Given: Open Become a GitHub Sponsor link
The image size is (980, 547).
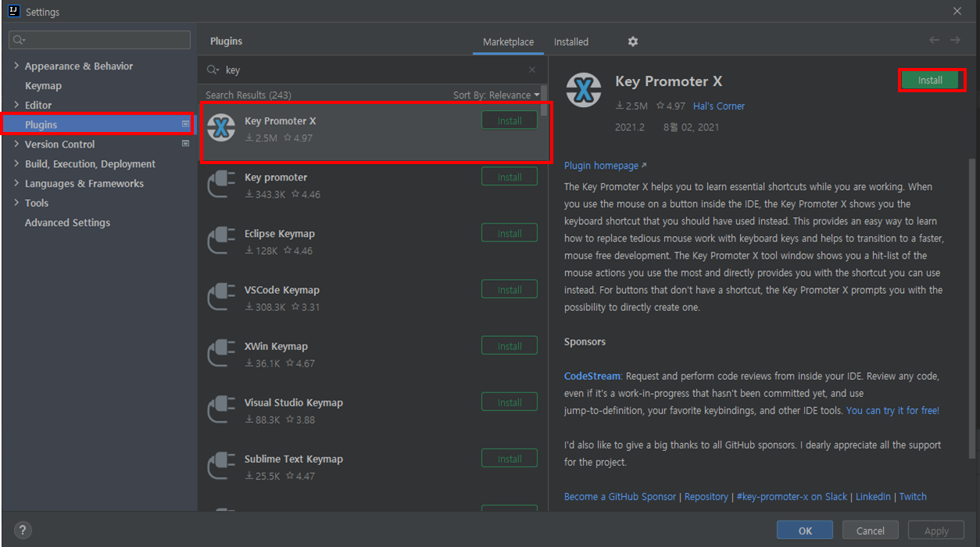Looking at the screenshot, I should click(x=621, y=496).
